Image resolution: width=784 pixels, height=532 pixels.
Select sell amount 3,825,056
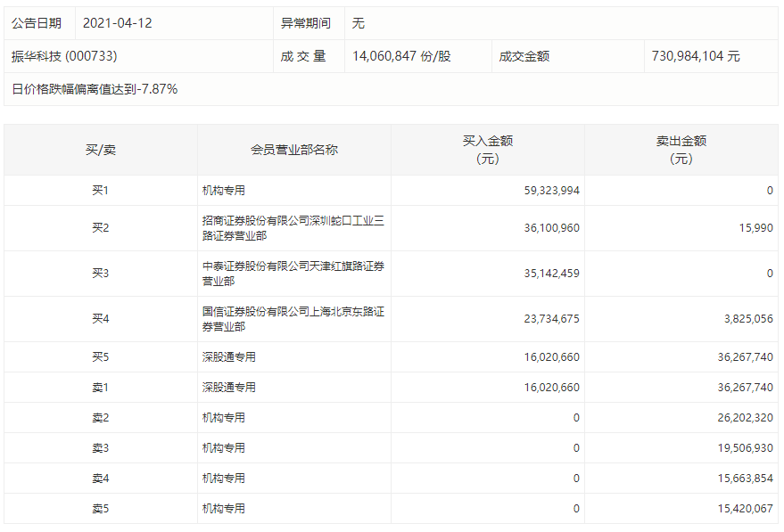(748, 319)
